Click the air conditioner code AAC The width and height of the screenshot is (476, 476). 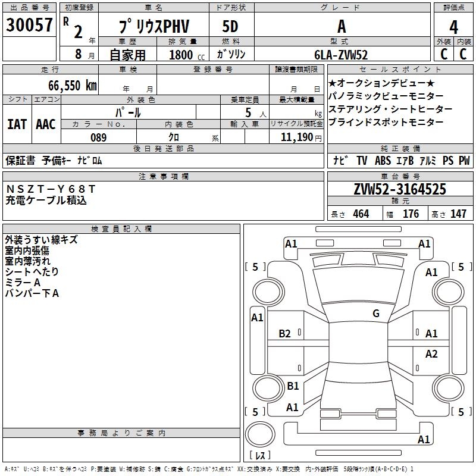tap(46, 124)
